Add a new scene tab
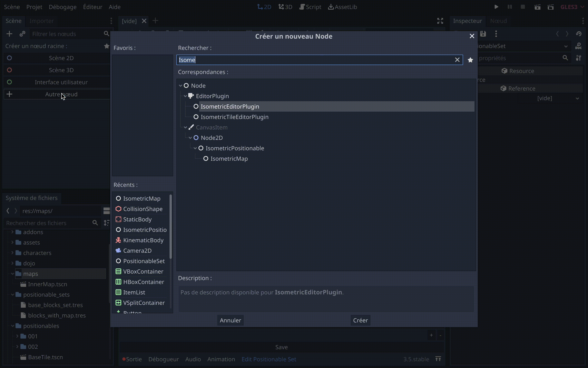The image size is (588, 368). 155,21
